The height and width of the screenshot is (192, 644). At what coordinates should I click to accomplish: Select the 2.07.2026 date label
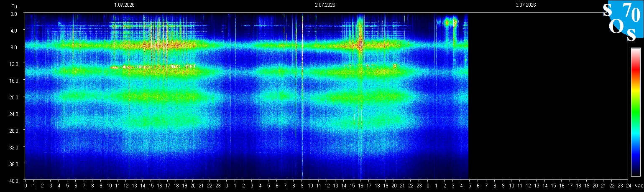point(325,5)
